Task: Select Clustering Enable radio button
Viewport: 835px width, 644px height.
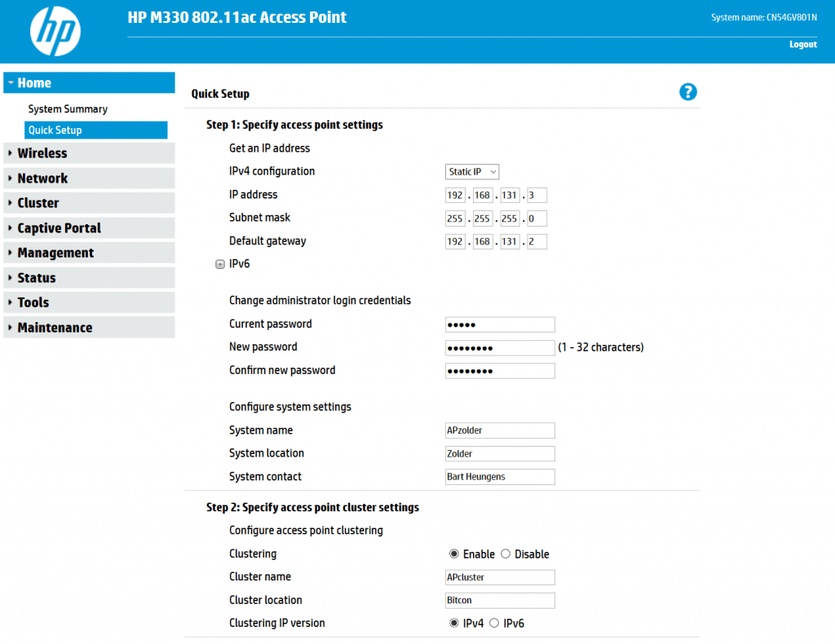Action: pyautogui.click(x=453, y=554)
